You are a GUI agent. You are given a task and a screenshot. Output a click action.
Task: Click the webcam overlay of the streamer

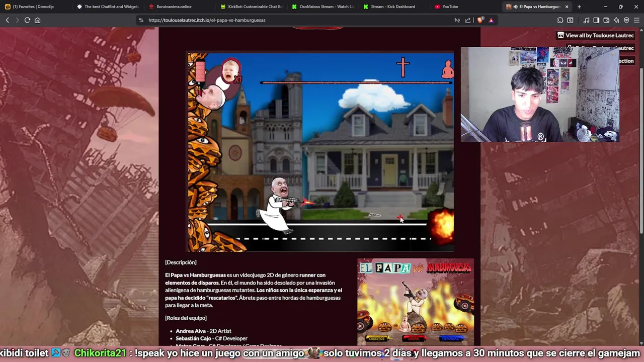tap(540, 95)
